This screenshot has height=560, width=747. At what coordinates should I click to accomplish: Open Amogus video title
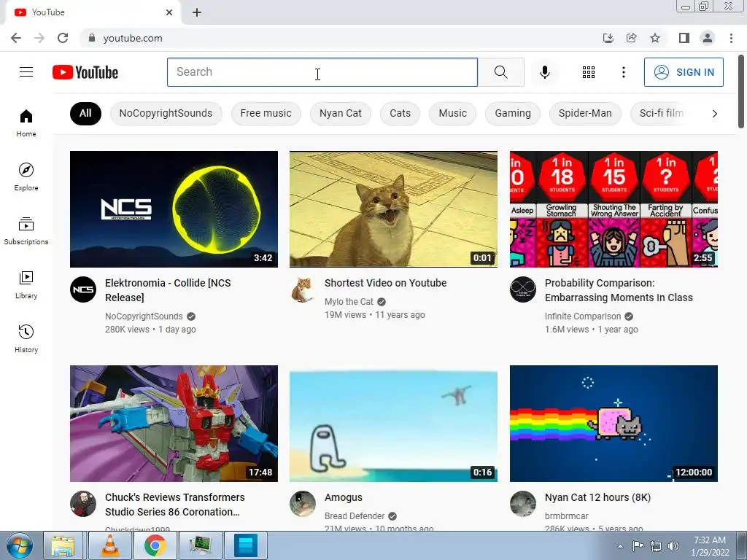click(x=344, y=497)
